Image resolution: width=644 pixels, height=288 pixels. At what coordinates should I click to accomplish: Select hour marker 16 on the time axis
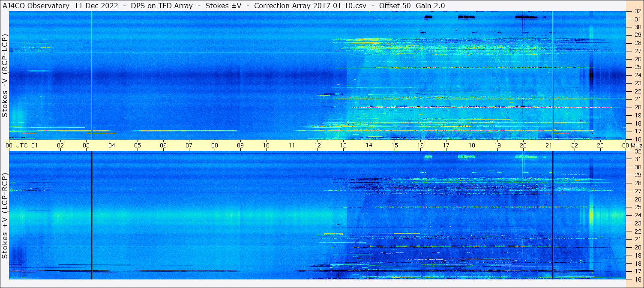pyautogui.click(x=420, y=145)
